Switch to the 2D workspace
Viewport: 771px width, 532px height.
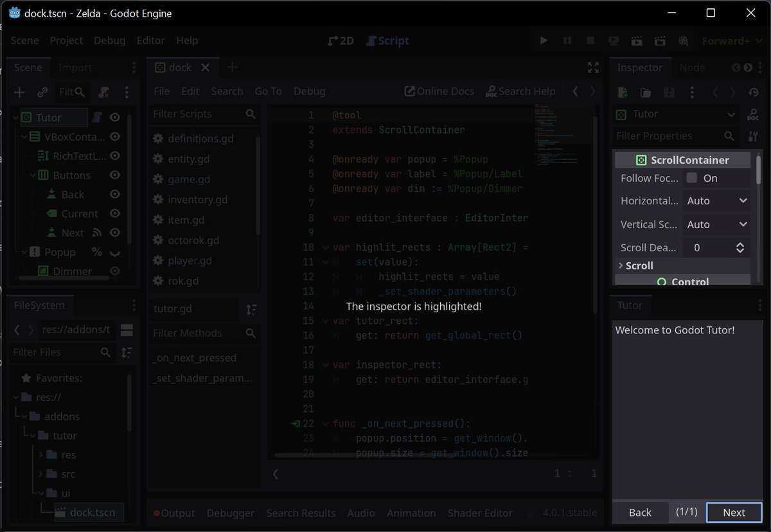pos(341,40)
